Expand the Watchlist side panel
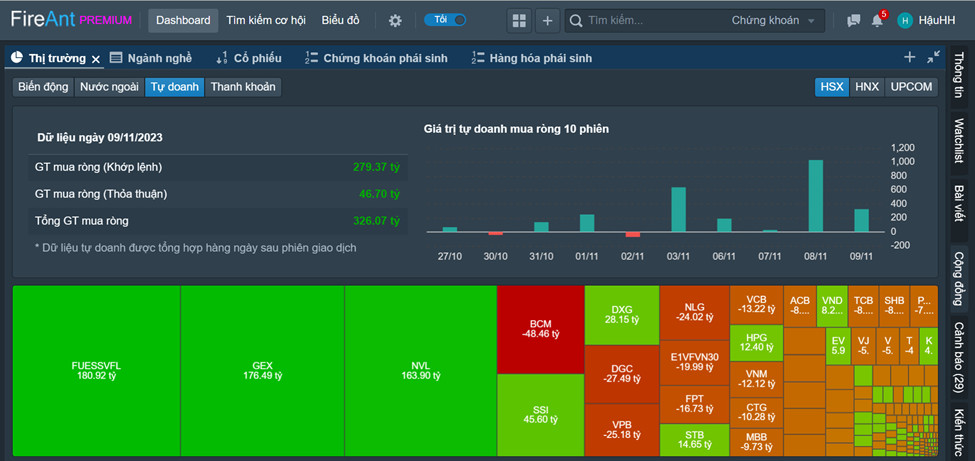This screenshot has width=975, height=461. 957,140
